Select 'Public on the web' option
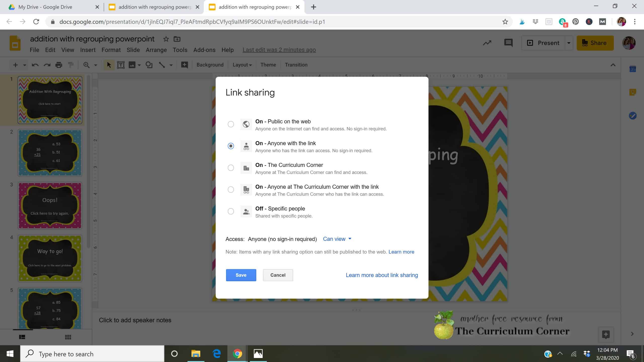 (x=231, y=124)
